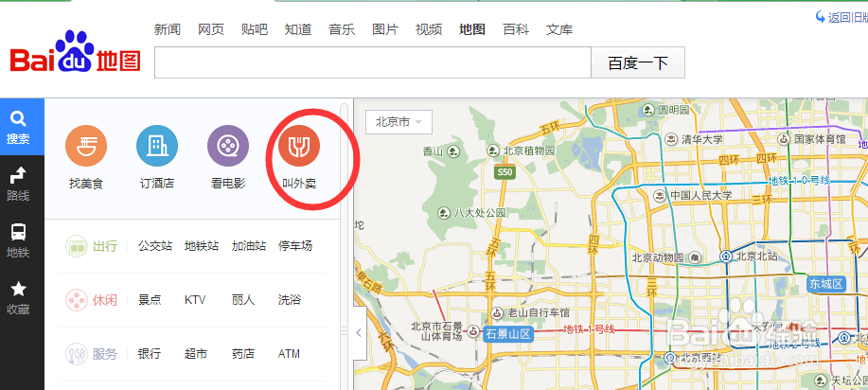Click the 北京北站 station marker

click(726, 257)
